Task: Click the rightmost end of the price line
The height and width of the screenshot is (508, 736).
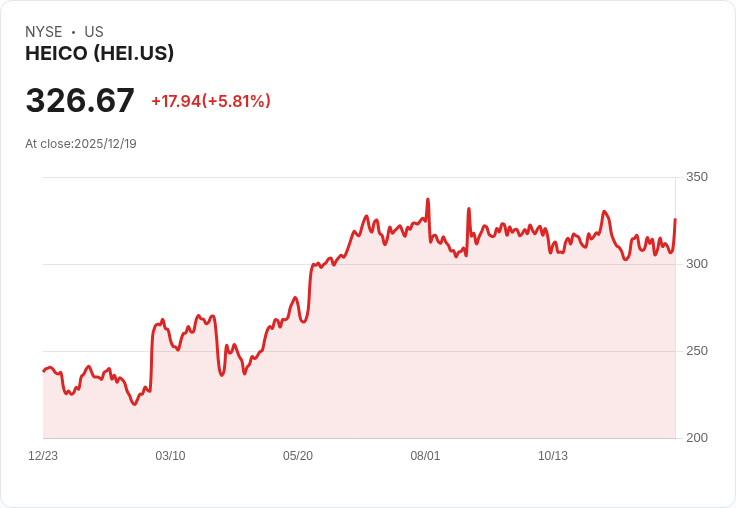Action: (675, 219)
